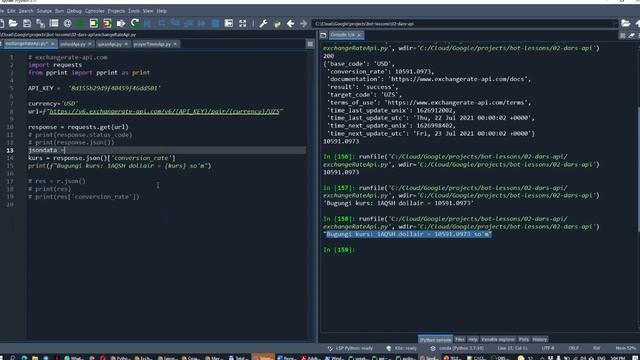Go forward with the right arrow icon

pos(304,24)
